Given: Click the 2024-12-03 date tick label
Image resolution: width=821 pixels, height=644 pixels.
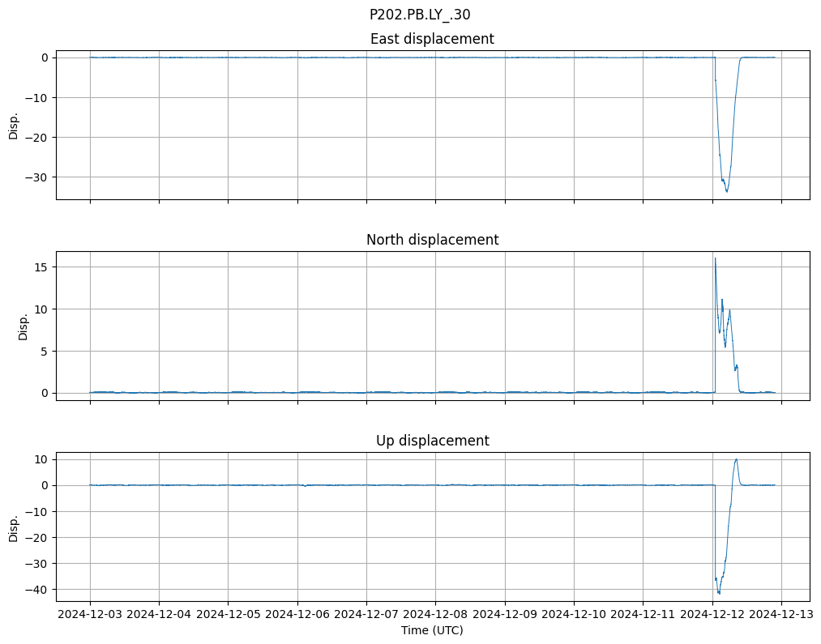Looking at the screenshot, I should coord(90,614).
